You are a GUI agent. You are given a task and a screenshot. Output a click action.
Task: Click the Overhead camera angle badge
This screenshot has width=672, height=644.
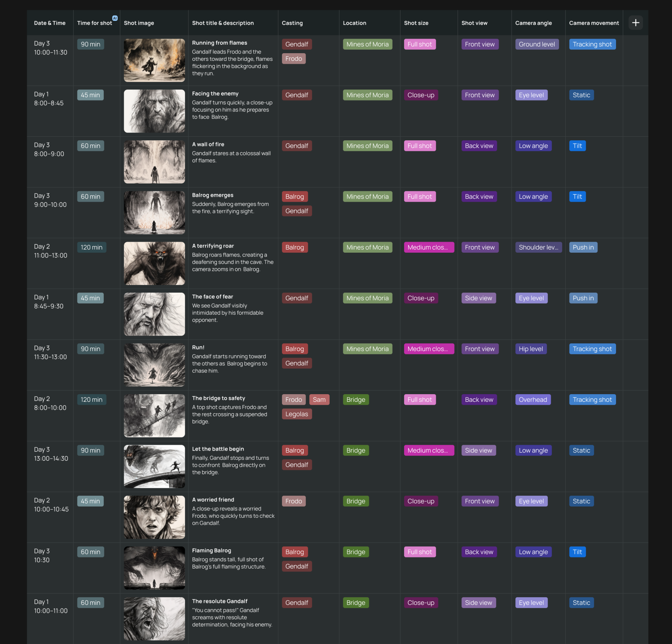coord(532,399)
